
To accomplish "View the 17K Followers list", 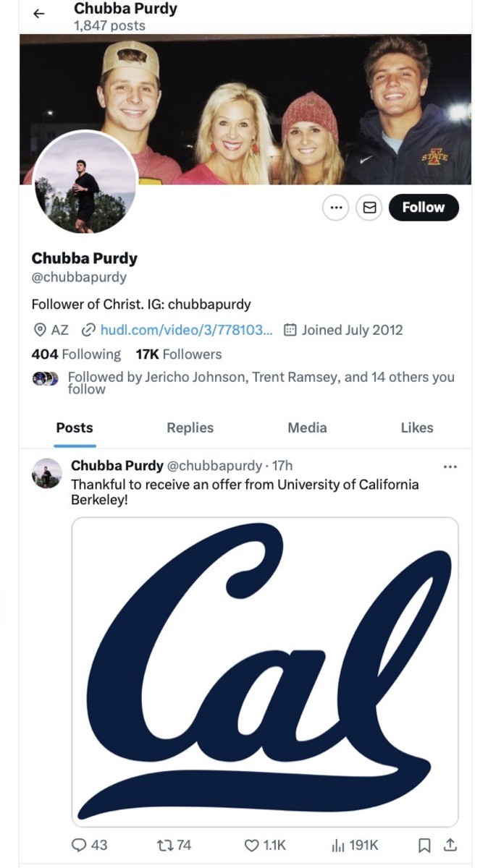I will click(x=178, y=354).
